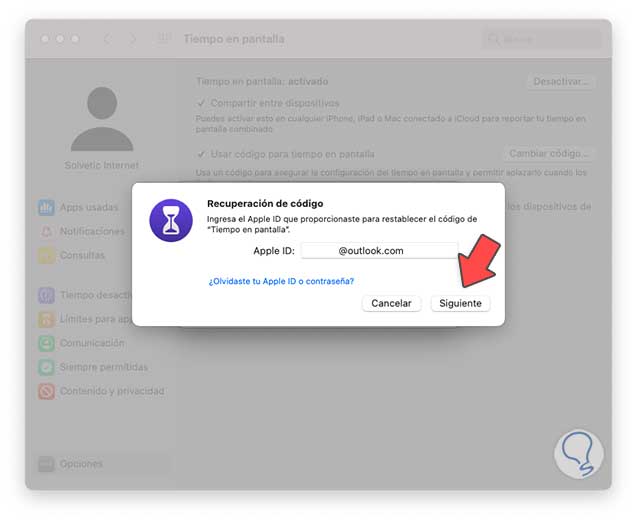Click the red close window button
Image resolution: width=637 pixels, height=521 pixels.
pyautogui.click(x=45, y=39)
